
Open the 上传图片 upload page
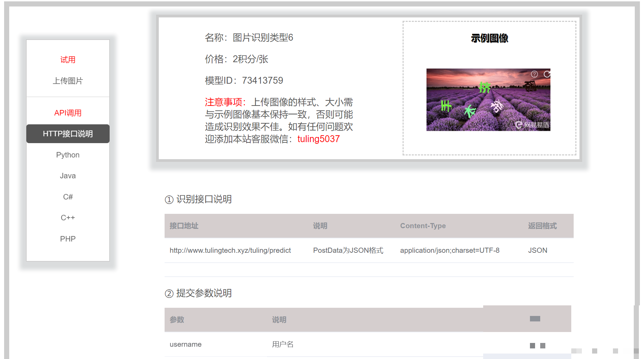click(x=68, y=81)
